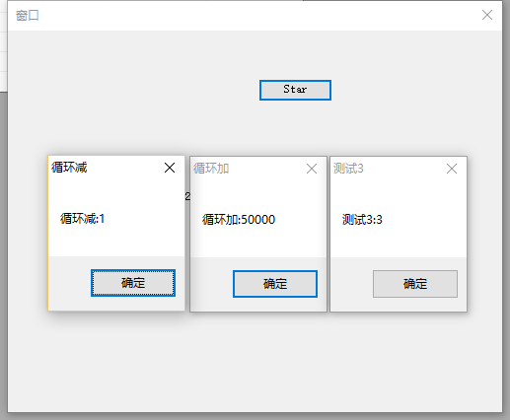Close the 循环减 message box

(170, 168)
